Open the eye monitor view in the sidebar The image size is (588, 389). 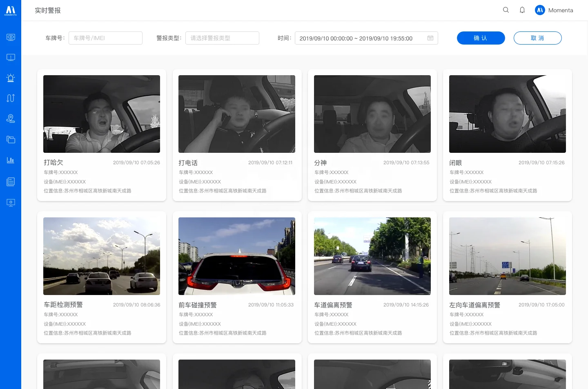11,37
